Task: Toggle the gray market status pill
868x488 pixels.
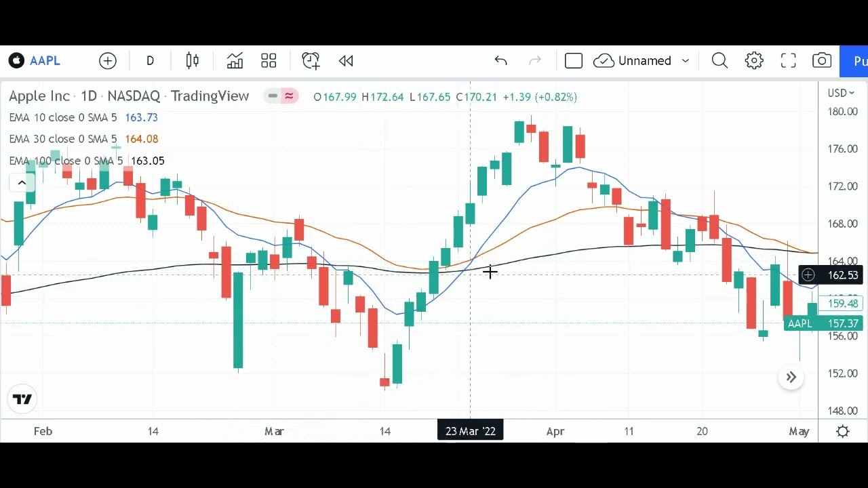Action: tap(273, 96)
